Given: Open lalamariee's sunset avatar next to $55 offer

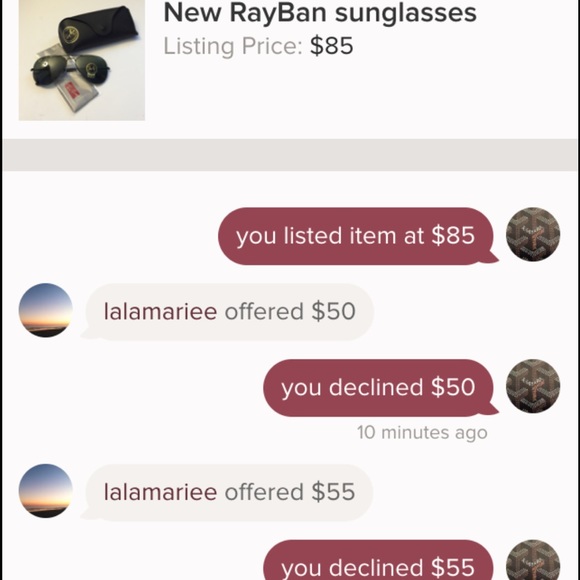Looking at the screenshot, I should pyautogui.click(x=45, y=491).
